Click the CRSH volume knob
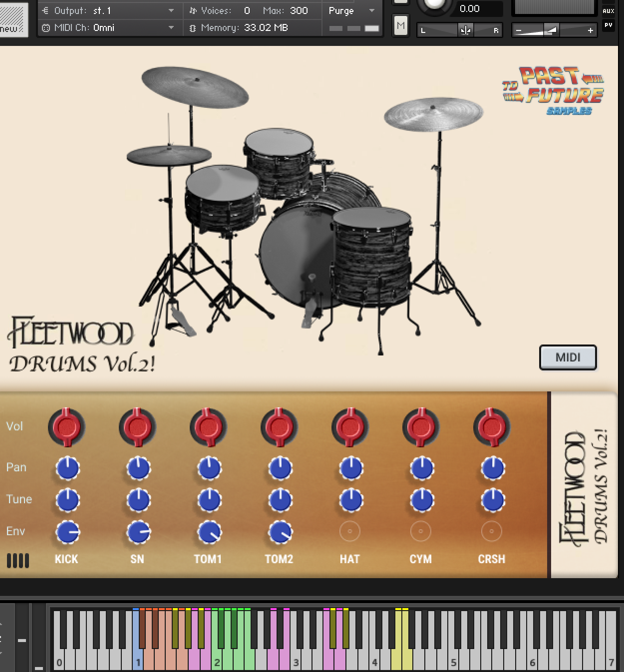The image size is (624, 672). (x=492, y=427)
